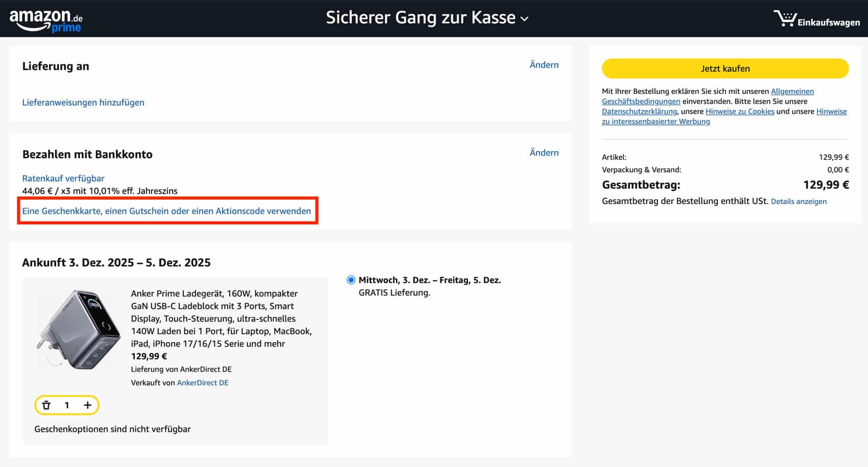
Task: Click the trash icon to remove item
Action: click(x=46, y=405)
